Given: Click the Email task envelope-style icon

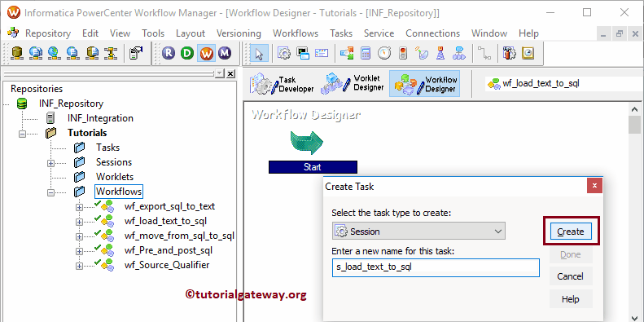Looking at the screenshot, I should pos(322,53).
